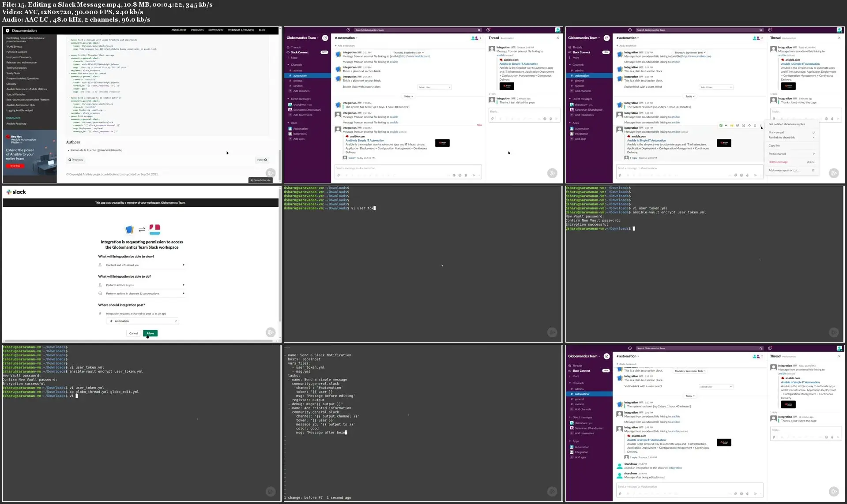The image size is (847, 504).
Task: Click the members icon in the context-menu Slack frame
Action: point(757,38)
